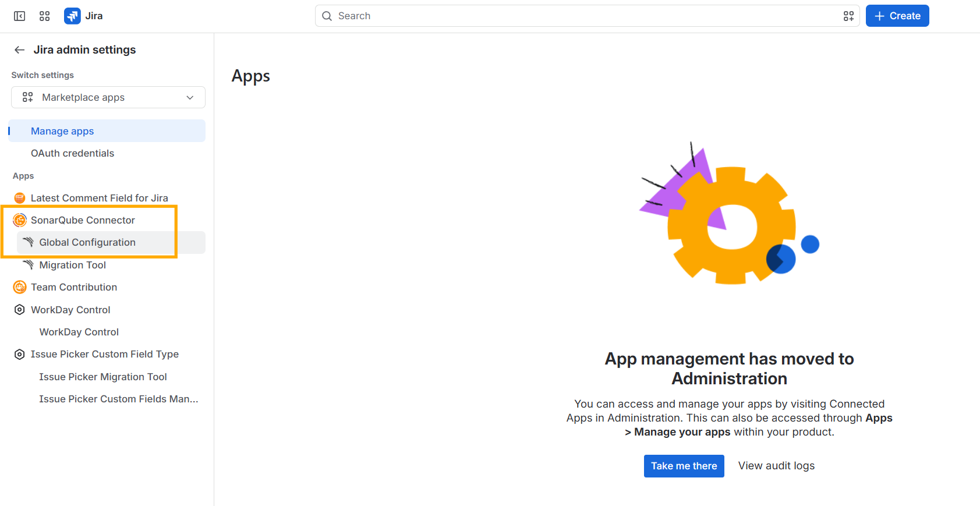Click the Create button
This screenshot has height=506, width=980.
tap(897, 16)
